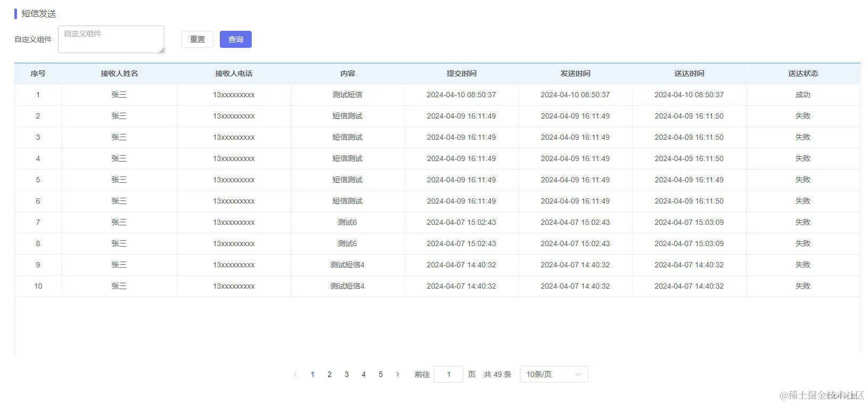Select page 3 in pagination
The image size is (868, 404).
coord(346,374)
